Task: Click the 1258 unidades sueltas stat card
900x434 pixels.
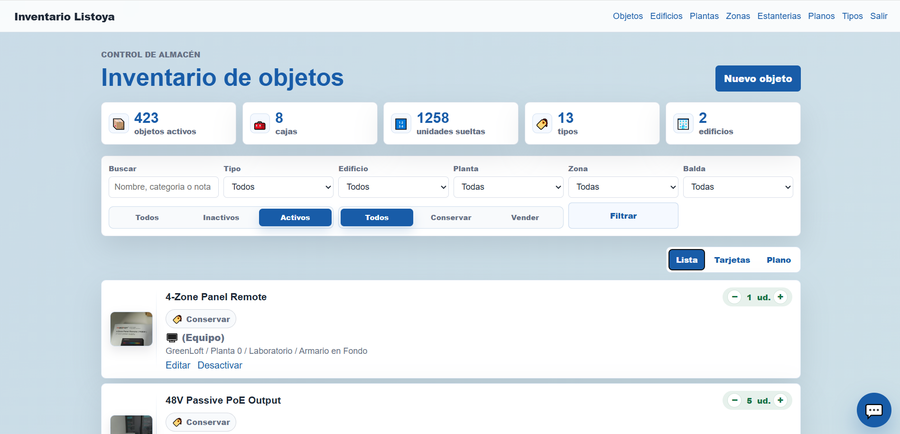Action: [451, 123]
